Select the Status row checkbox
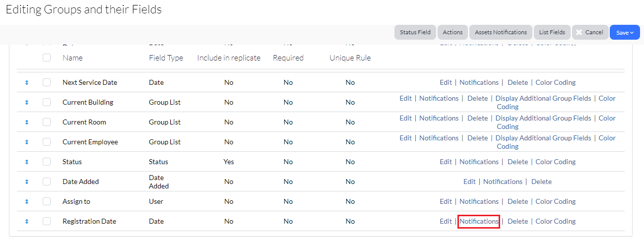 [x=47, y=162]
